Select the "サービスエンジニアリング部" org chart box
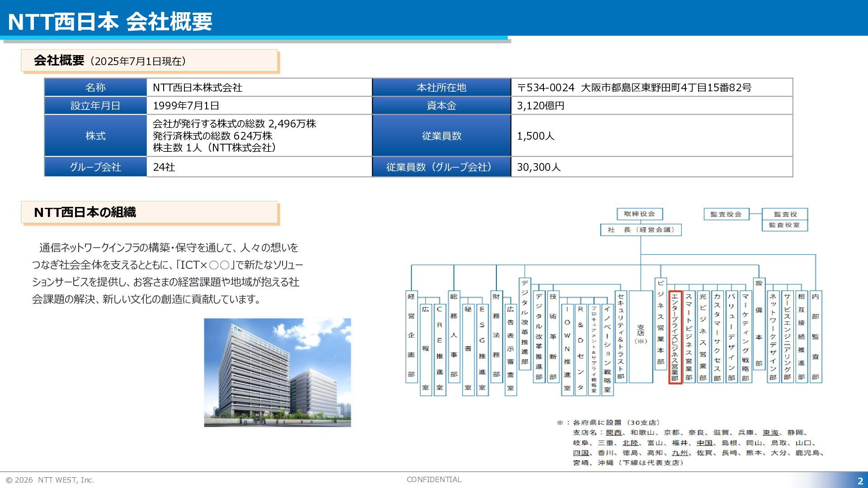 point(788,337)
